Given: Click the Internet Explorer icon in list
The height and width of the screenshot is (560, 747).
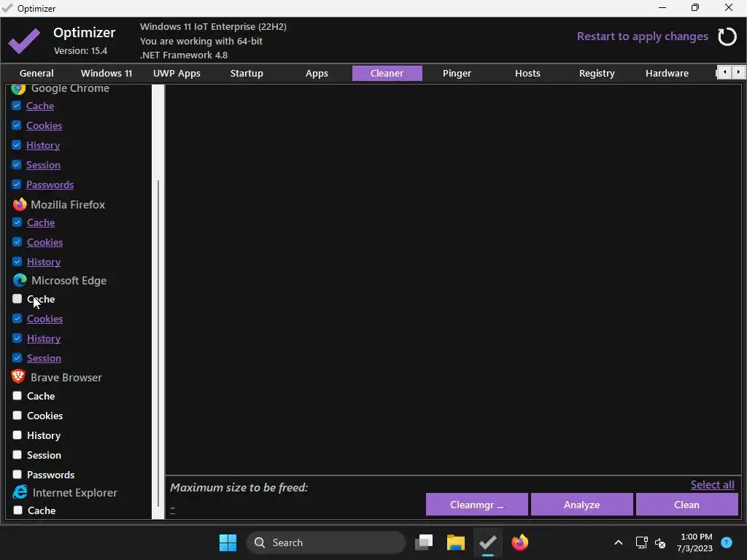Looking at the screenshot, I should (x=20, y=492).
